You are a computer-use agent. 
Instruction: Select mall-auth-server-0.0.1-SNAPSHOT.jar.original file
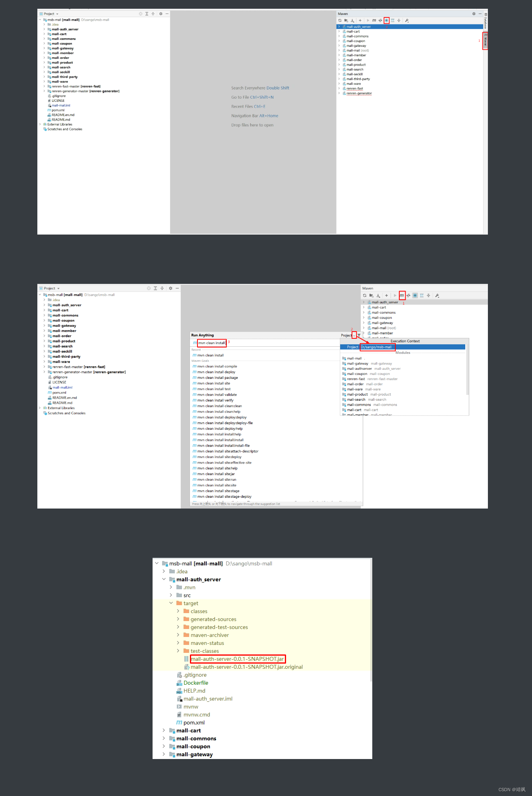(243, 667)
